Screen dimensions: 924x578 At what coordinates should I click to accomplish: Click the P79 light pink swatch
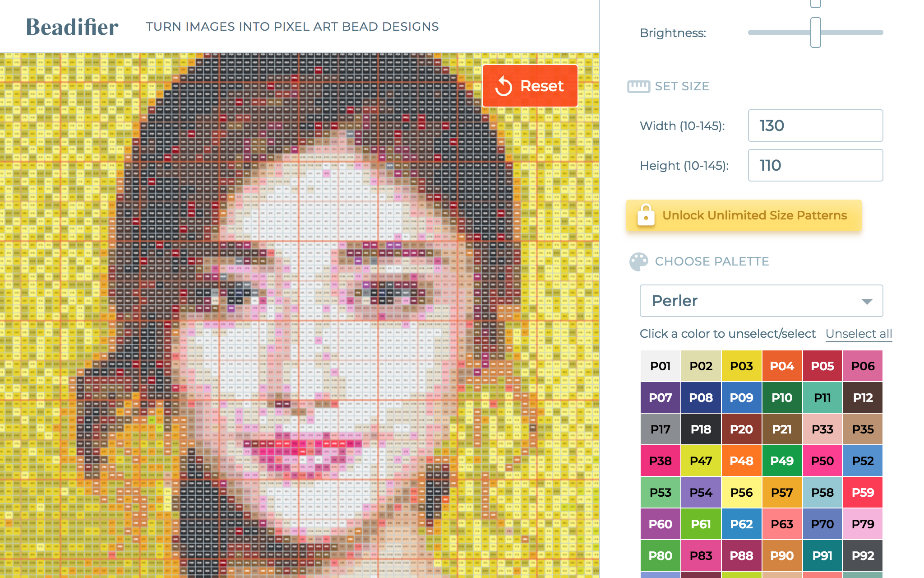(863, 524)
